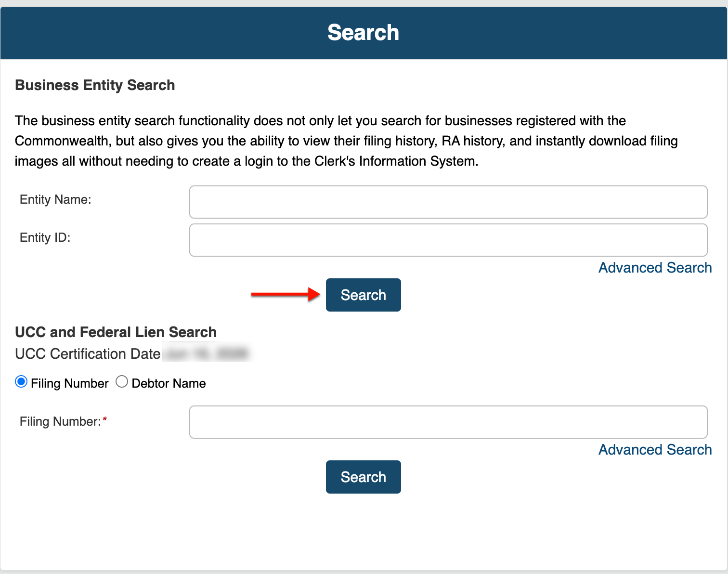Click the red required asterisk beside Filing Number

105,419
